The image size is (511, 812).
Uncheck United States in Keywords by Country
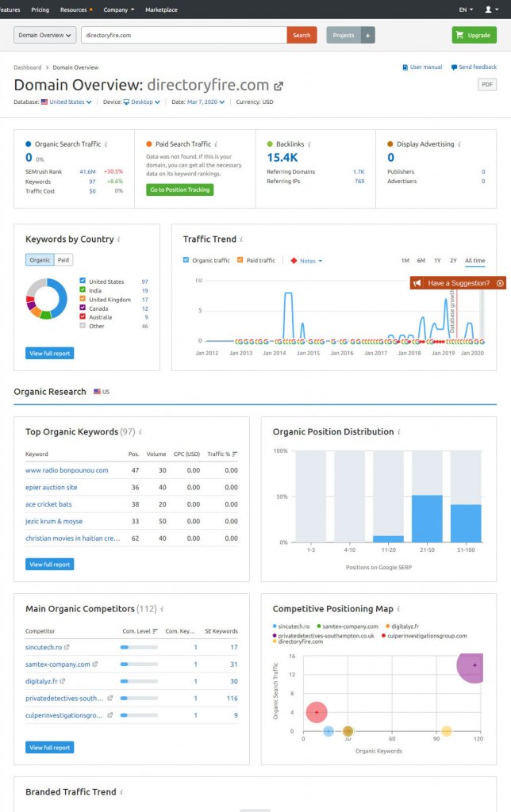coord(83,282)
